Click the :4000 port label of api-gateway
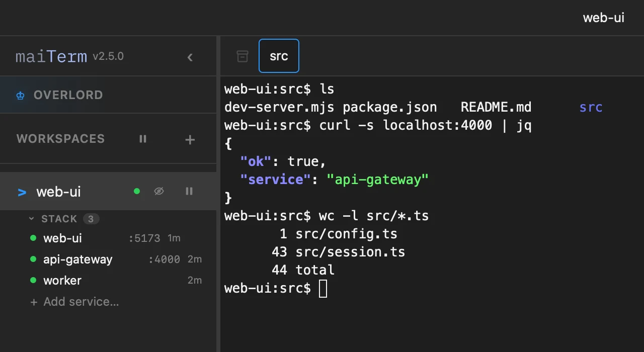This screenshot has width=644, height=352. coord(165,259)
